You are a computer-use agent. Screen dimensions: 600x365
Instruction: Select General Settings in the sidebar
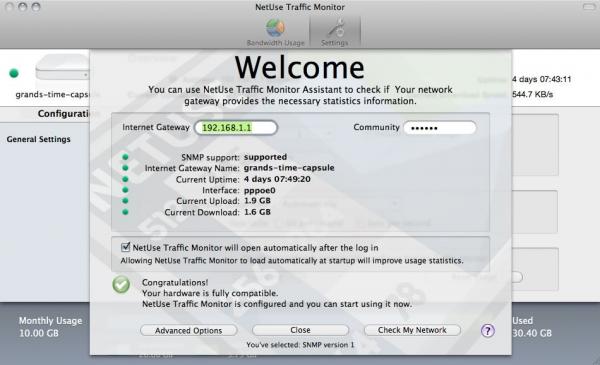[39, 139]
